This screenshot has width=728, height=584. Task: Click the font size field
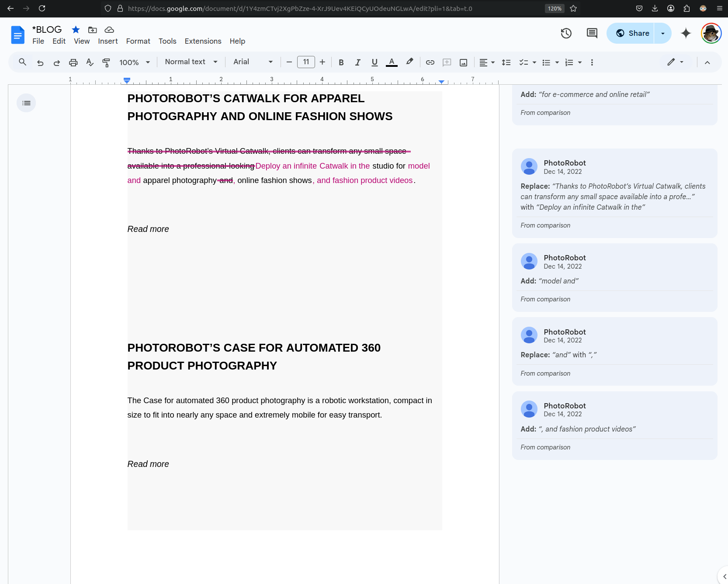306,62
